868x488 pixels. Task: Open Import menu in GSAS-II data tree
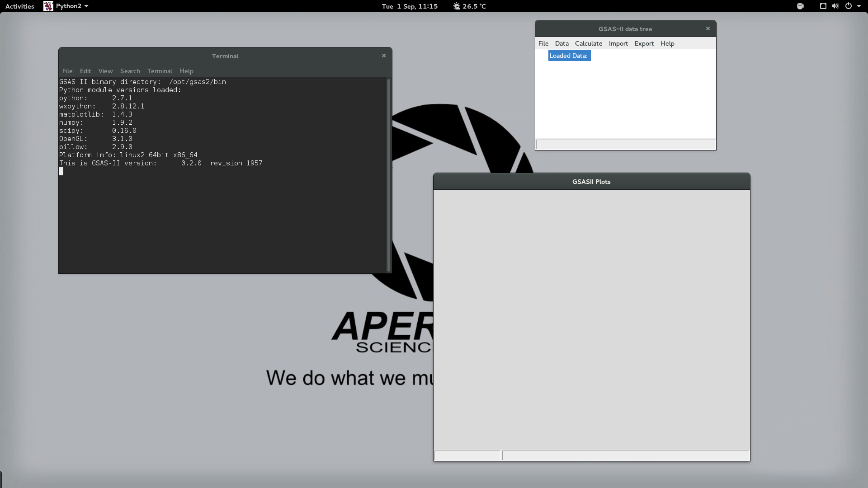click(x=618, y=43)
